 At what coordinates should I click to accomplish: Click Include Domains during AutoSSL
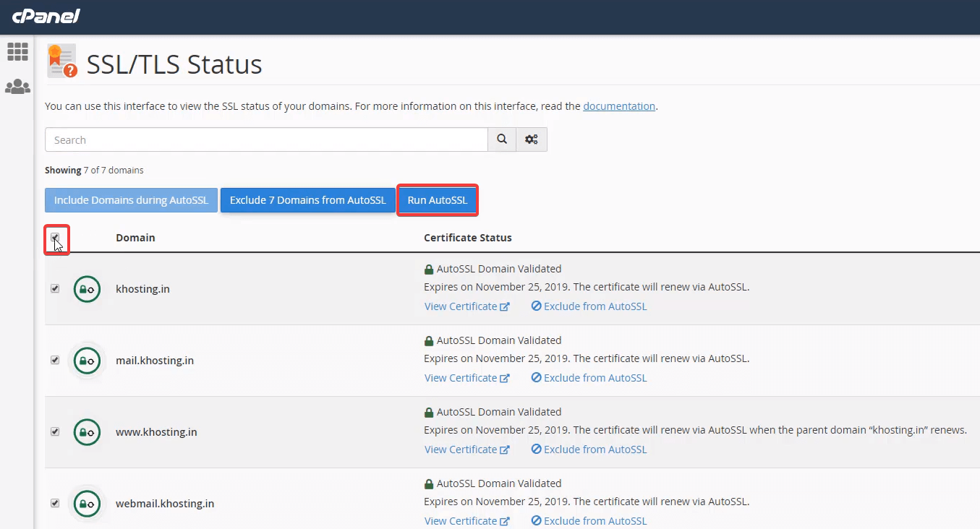pos(131,200)
